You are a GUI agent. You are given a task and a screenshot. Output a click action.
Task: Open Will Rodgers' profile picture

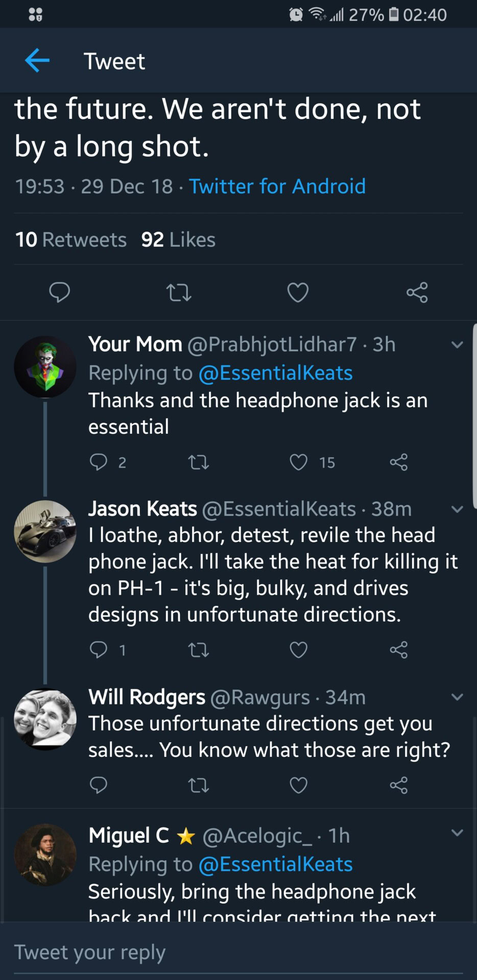tap(45, 719)
